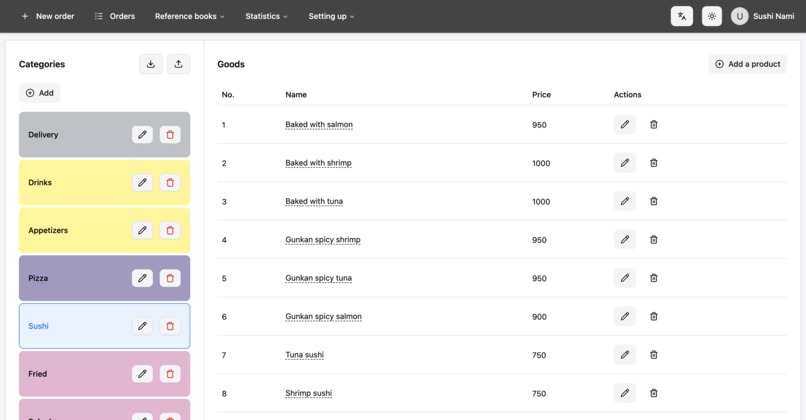Edit Baked with tuna product
The height and width of the screenshot is (420, 806).
point(625,201)
